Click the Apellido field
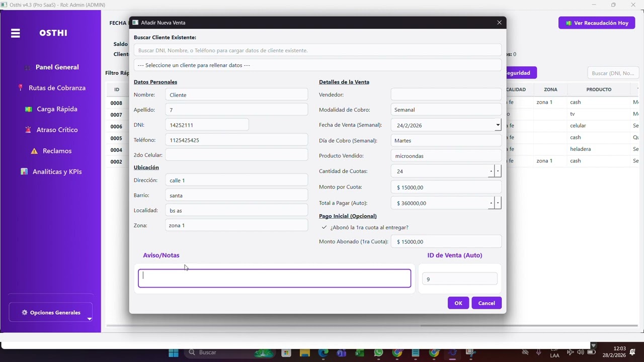This screenshot has width=644, height=362. pyautogui.click(x=236, y=110)
